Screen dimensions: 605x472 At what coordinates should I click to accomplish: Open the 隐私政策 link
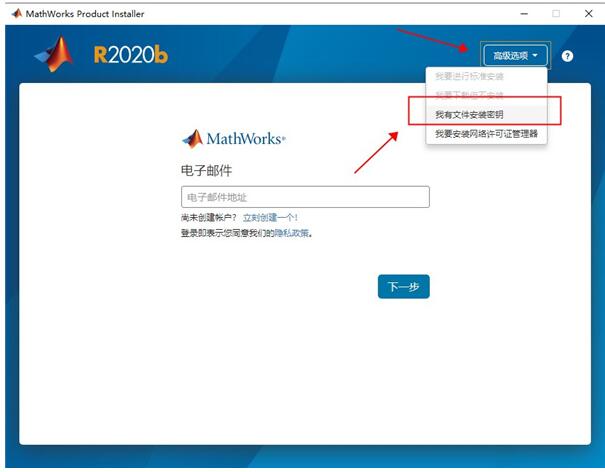291,233
